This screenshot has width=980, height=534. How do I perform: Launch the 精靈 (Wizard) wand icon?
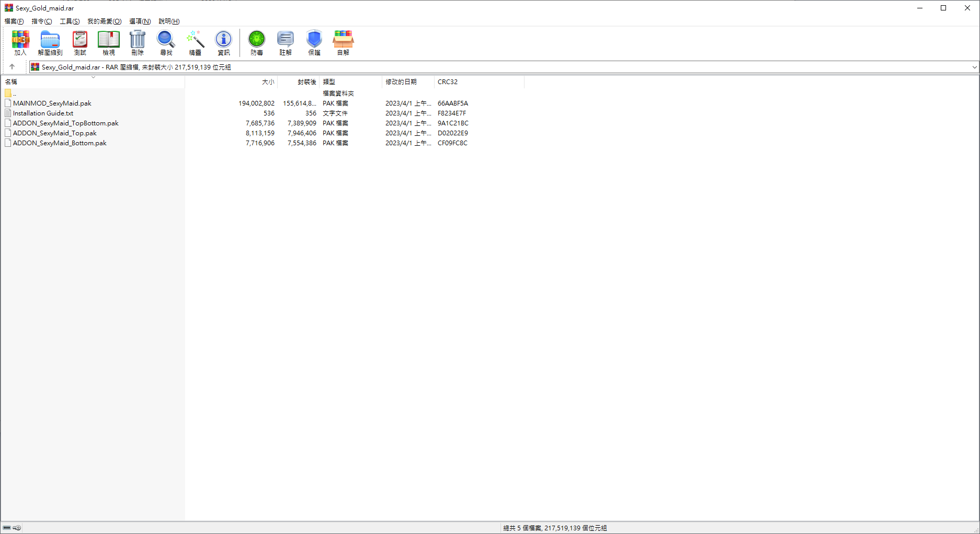click(x=195, y=42)
